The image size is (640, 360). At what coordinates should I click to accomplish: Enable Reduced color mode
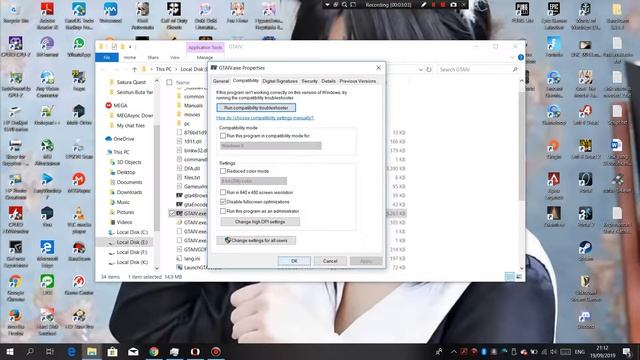[x=223, y=171]
